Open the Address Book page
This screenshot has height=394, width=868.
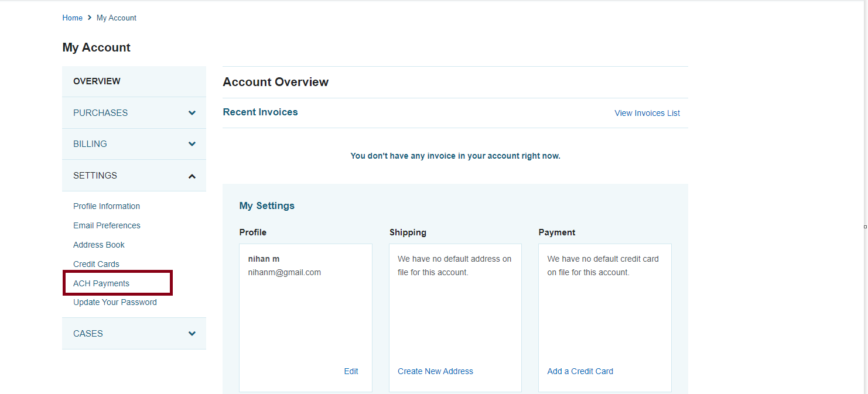pyautogui.click(x=99, y=245)
